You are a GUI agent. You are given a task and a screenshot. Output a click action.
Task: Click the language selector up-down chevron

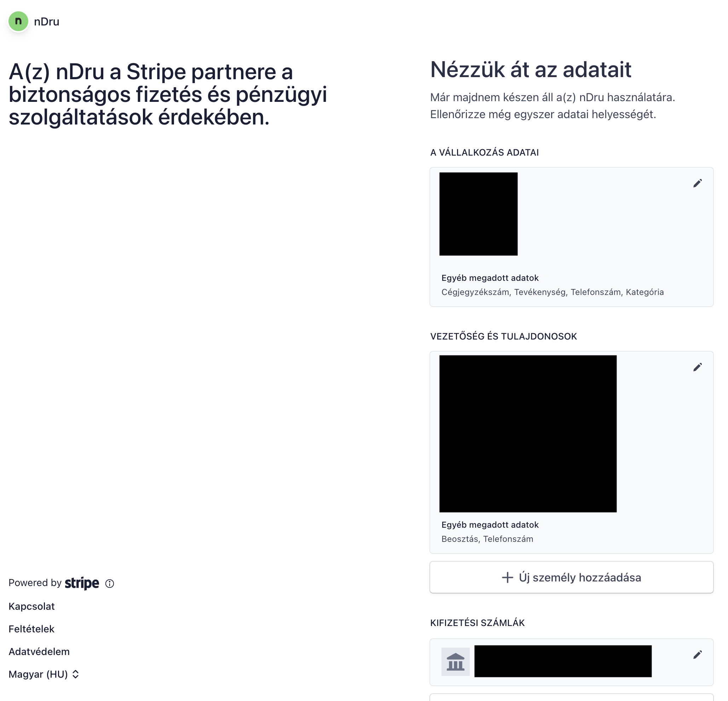click(75, 674)
